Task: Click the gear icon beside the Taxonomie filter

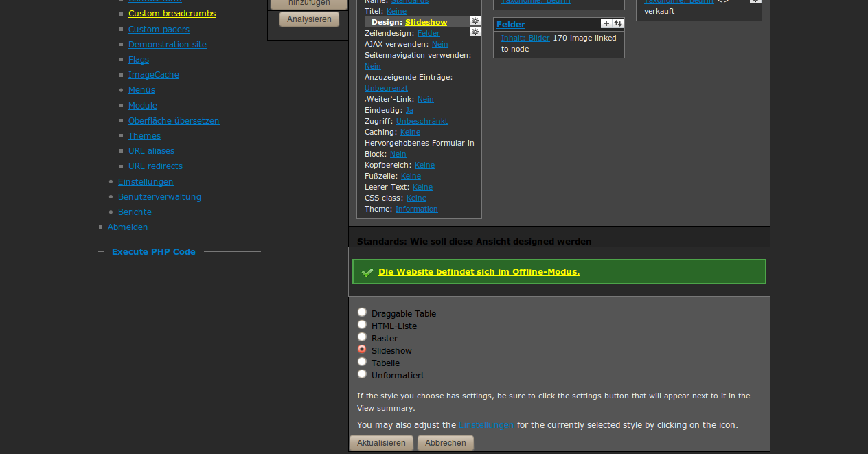Action: [x=755, y=1]
